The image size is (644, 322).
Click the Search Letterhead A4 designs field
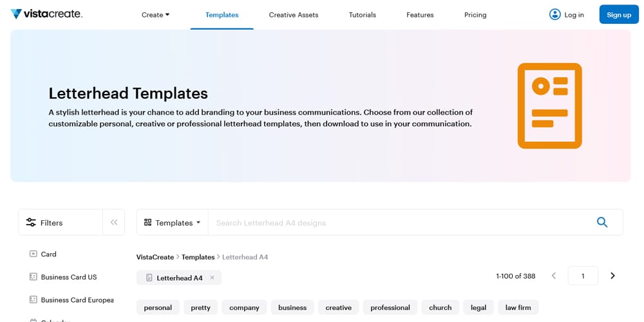point(399,223)
